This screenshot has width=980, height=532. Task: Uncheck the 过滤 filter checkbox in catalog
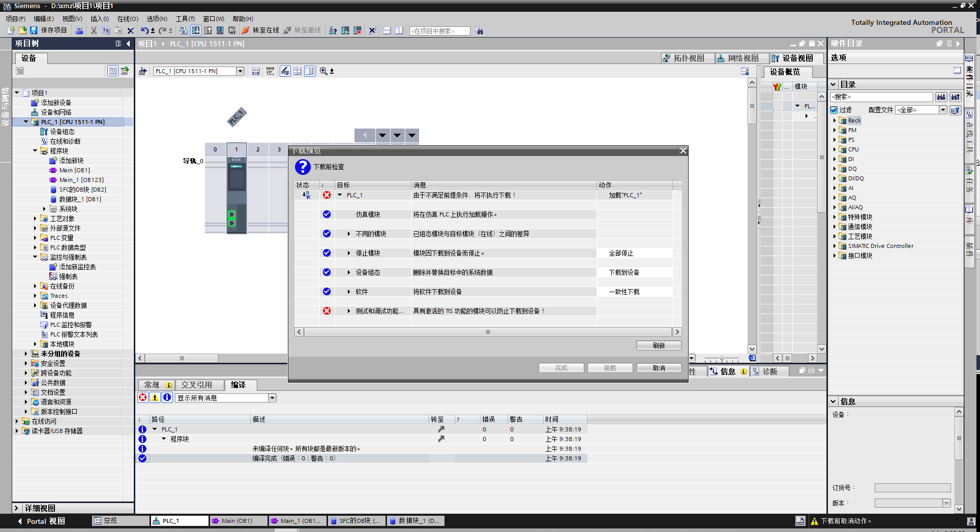pos(834,110)
